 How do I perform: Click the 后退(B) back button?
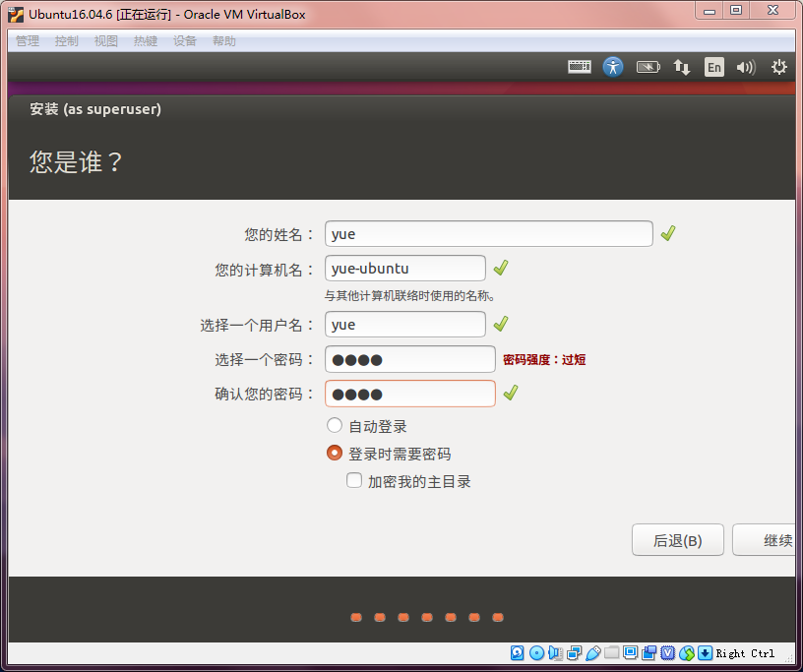coord(677,540)
